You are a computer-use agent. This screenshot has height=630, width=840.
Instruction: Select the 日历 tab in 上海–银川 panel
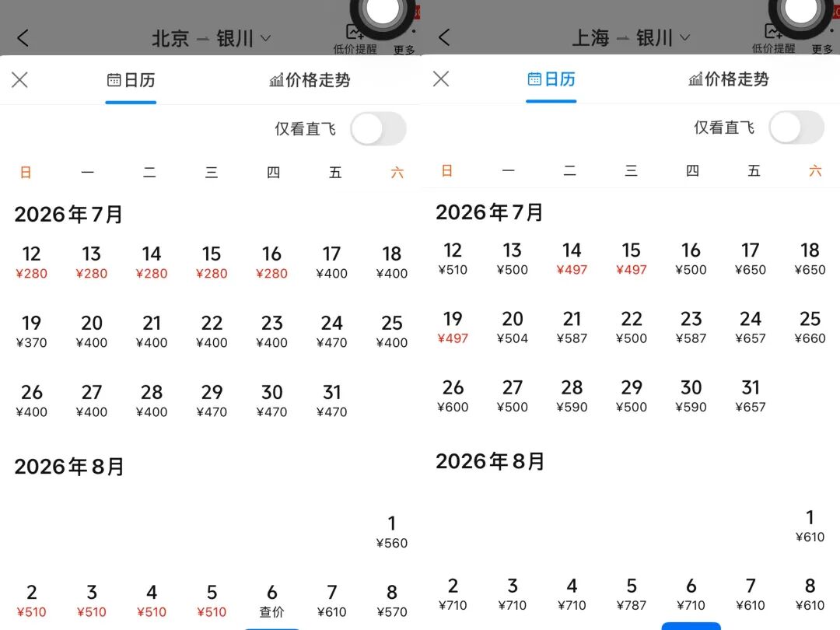[x=551, y=79]
